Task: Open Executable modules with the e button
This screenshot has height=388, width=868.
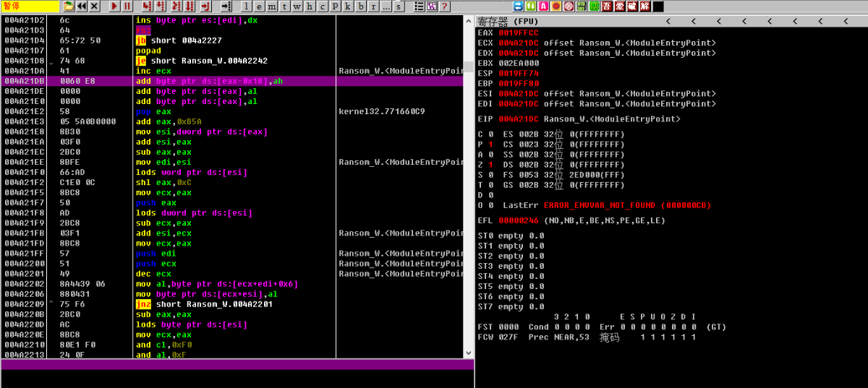Action: pos(259,7)
